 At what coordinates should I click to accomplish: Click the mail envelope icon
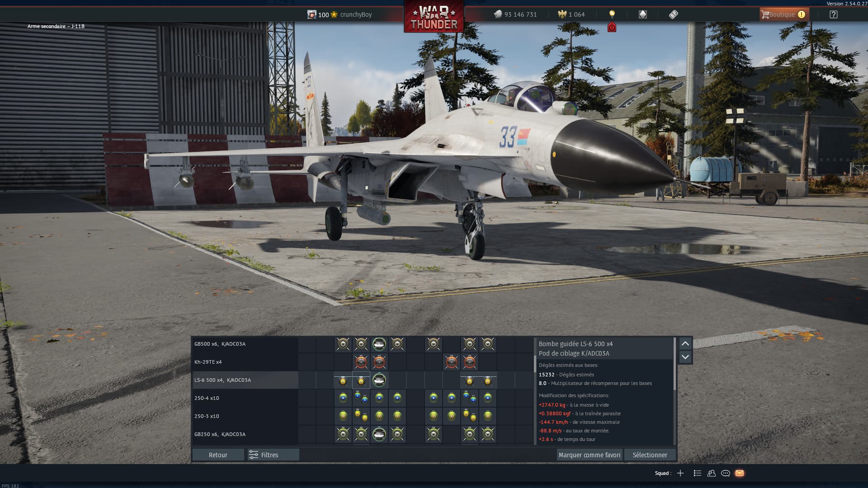(739, 473)
